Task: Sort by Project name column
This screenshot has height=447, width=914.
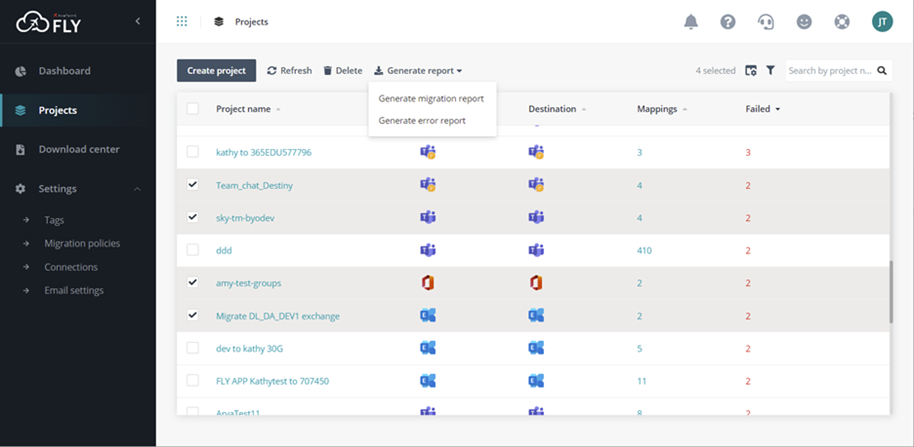Action: click(243, 109)
